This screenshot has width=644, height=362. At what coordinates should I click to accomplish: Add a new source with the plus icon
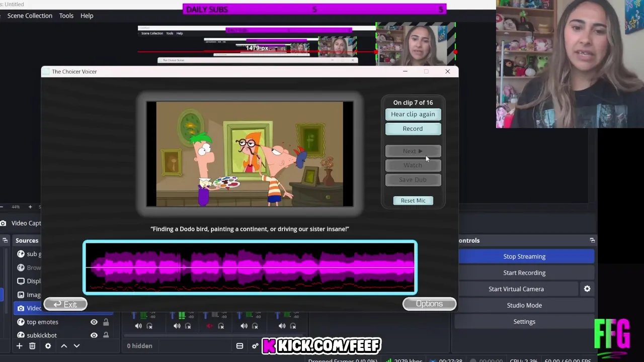[x=19, y=346]
